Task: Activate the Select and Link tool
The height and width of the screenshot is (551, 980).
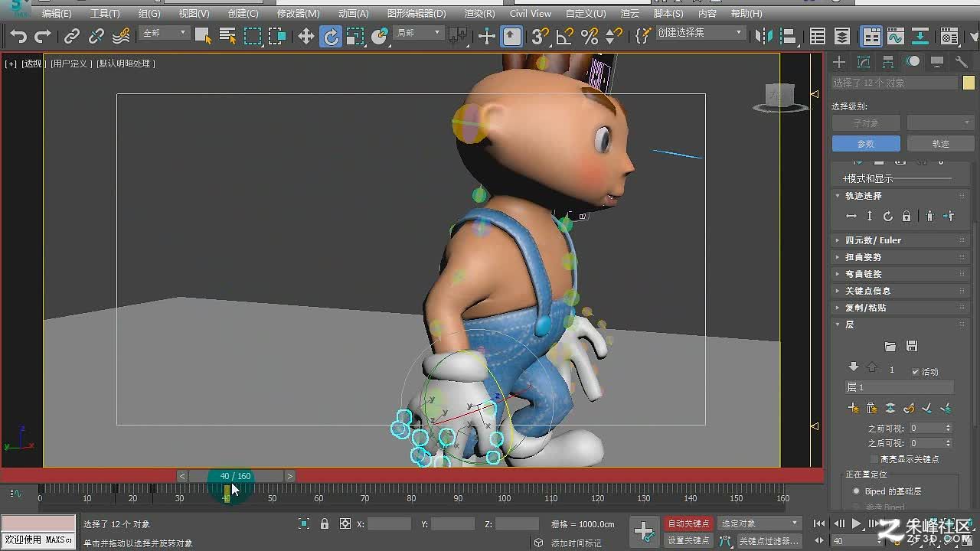Action: click(x=72, y=36)
